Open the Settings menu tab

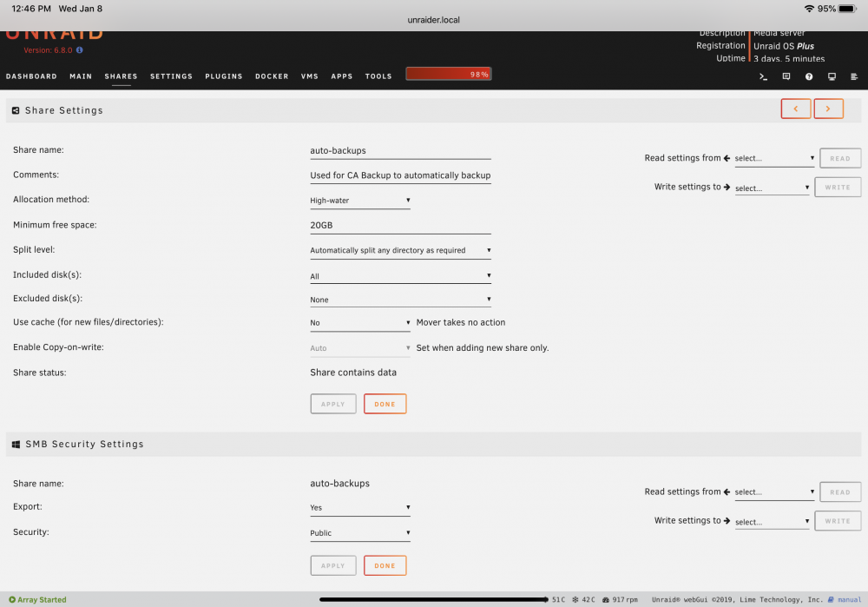pos(171,76)
